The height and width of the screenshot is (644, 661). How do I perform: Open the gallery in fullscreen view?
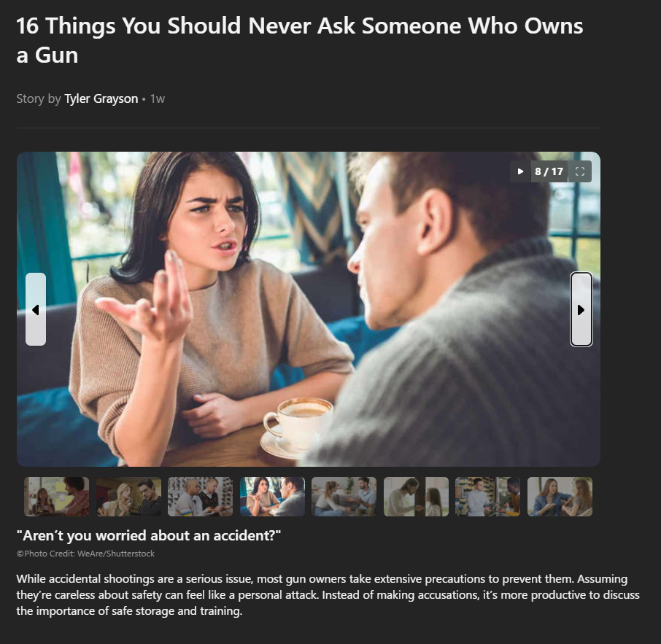579,171
